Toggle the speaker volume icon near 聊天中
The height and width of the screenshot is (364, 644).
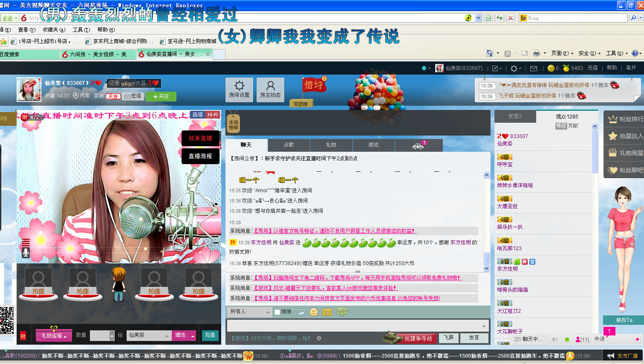coord(554,339)
